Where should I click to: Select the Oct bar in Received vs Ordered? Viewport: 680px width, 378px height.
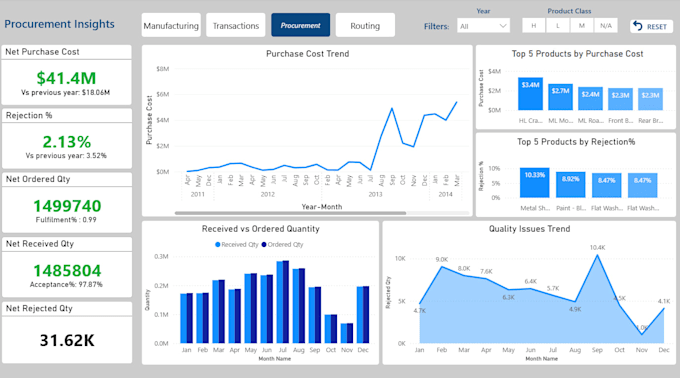click(331, 329)
